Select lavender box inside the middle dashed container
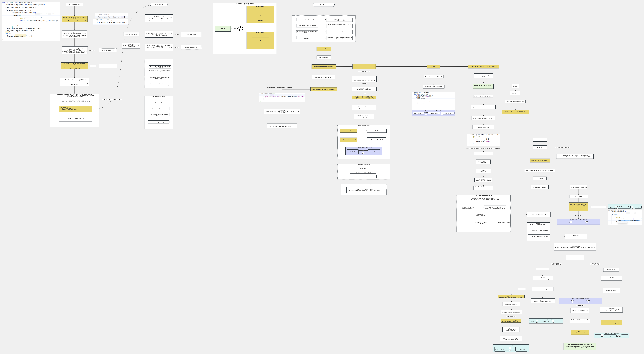This screenshot has width=644, height=354. 364,151
